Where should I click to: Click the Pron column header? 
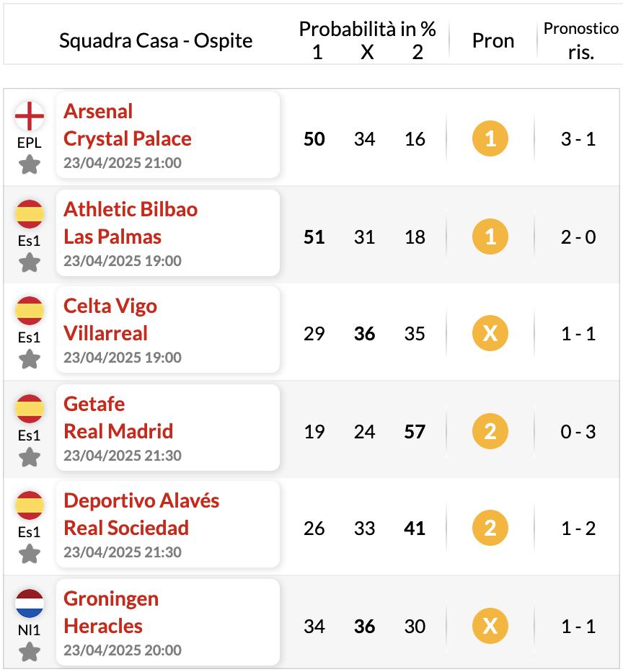click(x=493, y=40)
